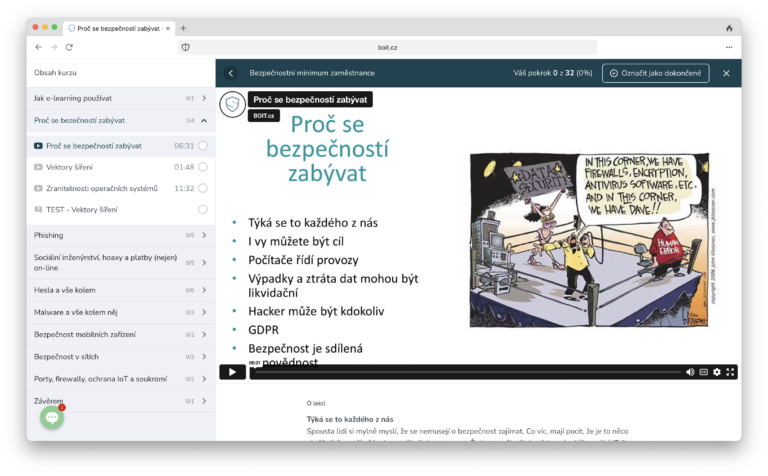Click video icon beside 'Zranitelnosti operačních systémů'
The height and width of the screenshot is (476, 768).
[x=38, y=188]
